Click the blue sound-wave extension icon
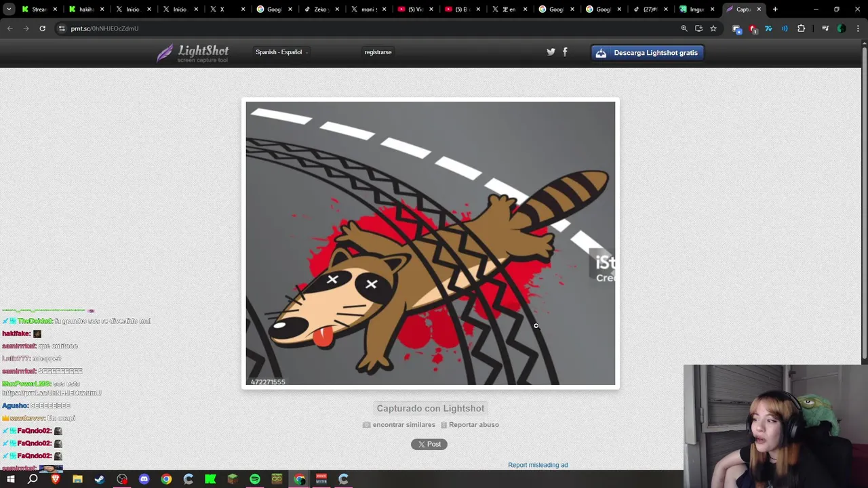Screen dimensions: 868x488 [785, 28]
